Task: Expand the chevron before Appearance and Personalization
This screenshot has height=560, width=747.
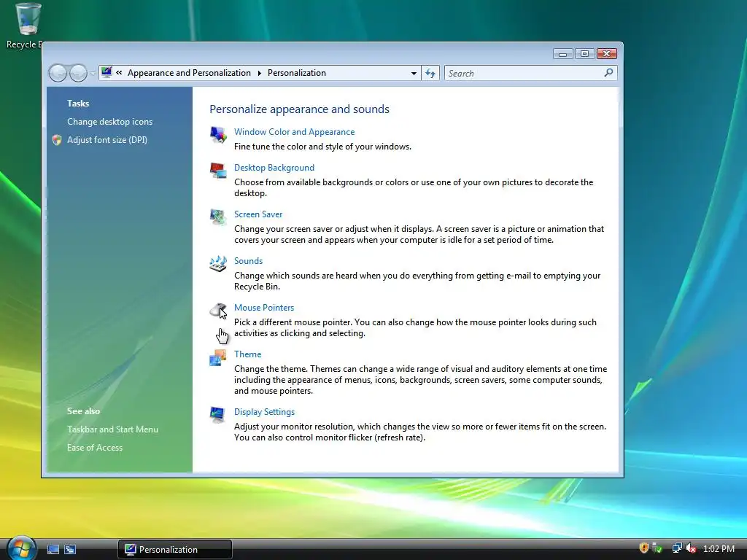Action: pyautogui.click(x=119, y=72)
